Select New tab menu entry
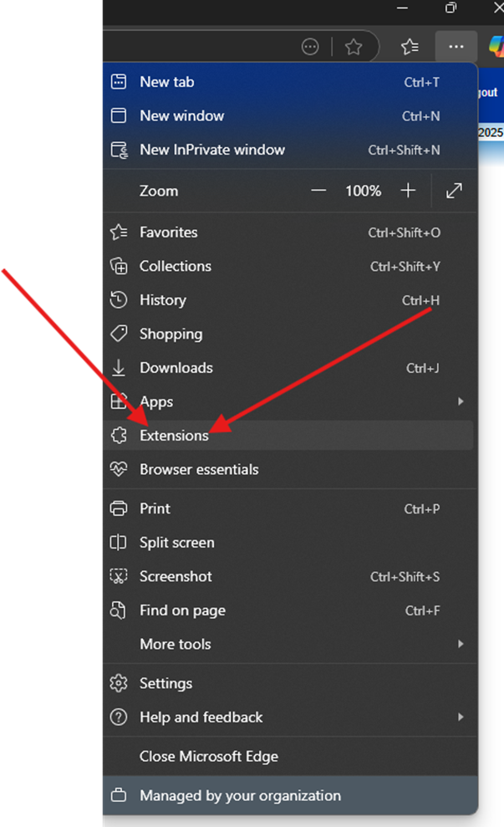 coord(290,82)
